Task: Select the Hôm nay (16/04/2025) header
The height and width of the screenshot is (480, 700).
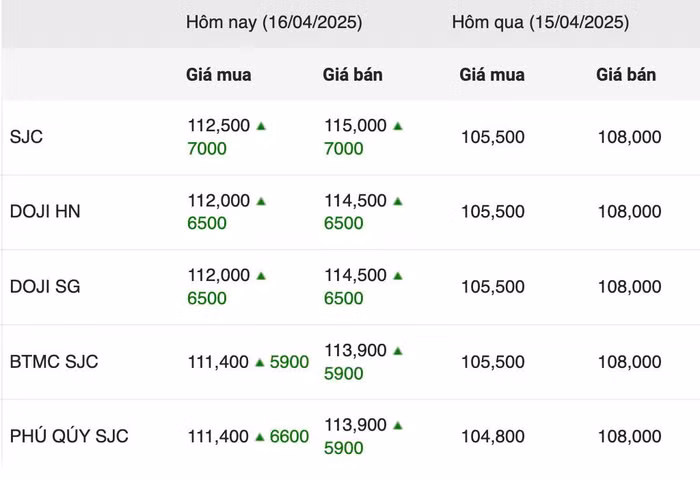Action: (273, 22)
